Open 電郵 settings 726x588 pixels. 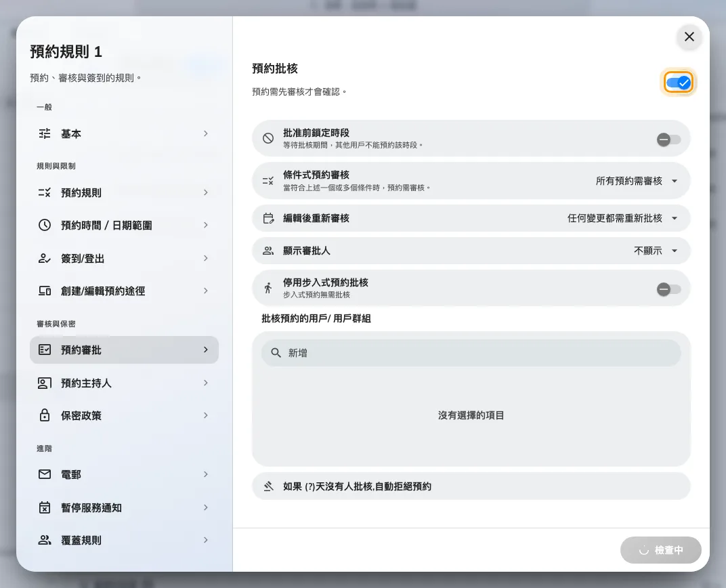point(124,474)
